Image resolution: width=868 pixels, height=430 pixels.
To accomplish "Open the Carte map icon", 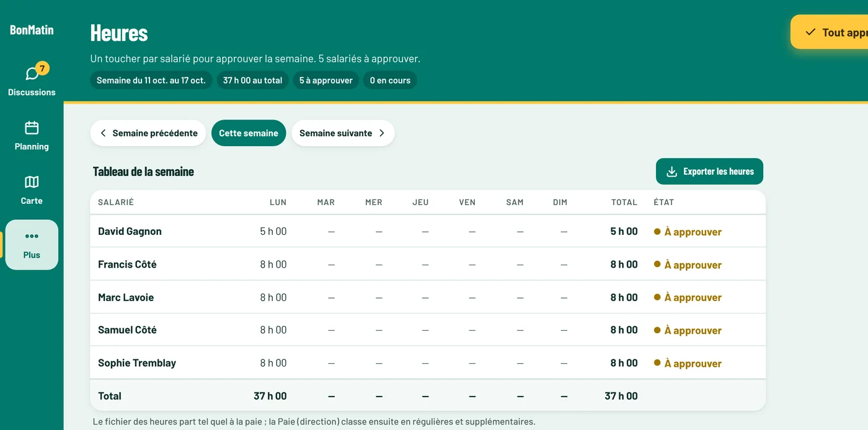I will click(x=32, y=182).
